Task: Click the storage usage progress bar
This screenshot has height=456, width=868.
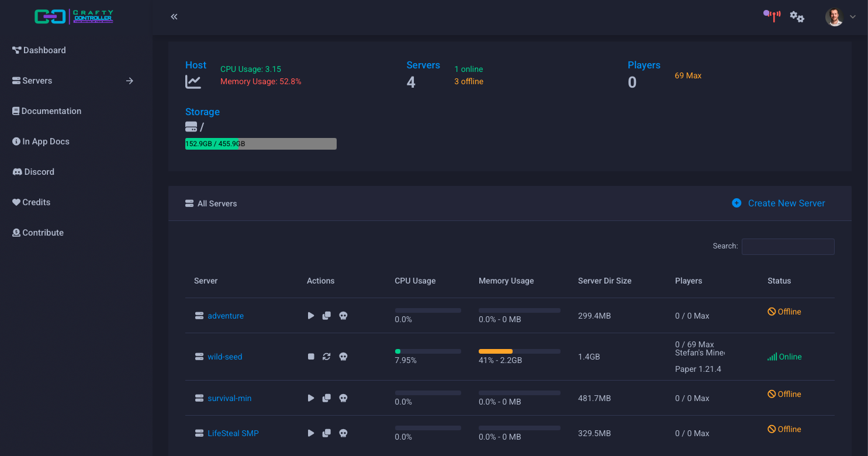Action: [x=261, y=144]
